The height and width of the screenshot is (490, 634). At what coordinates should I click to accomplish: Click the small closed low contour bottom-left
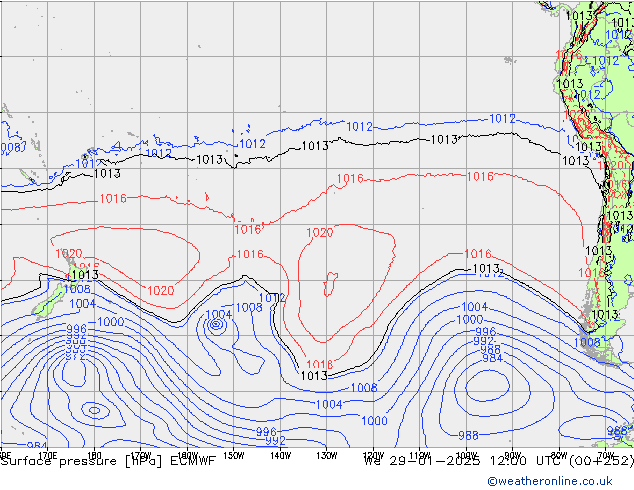pyautogui.click(x=93, y=408)
